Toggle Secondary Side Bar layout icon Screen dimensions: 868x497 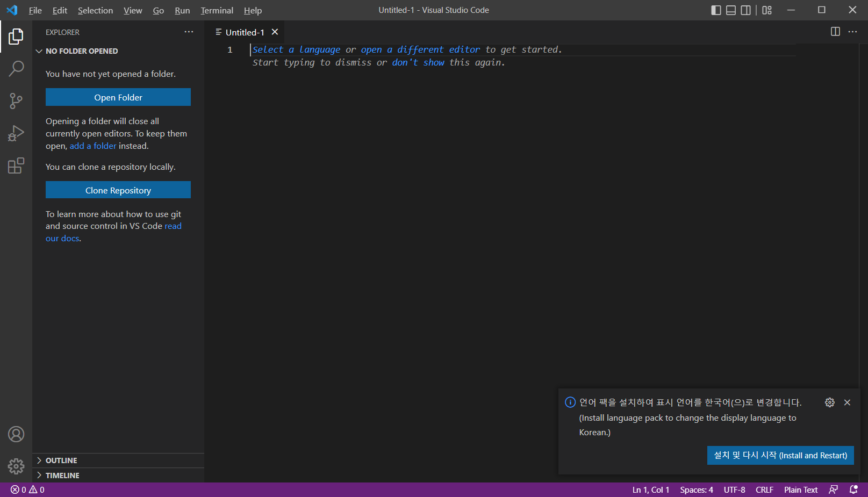click(746, 10)
